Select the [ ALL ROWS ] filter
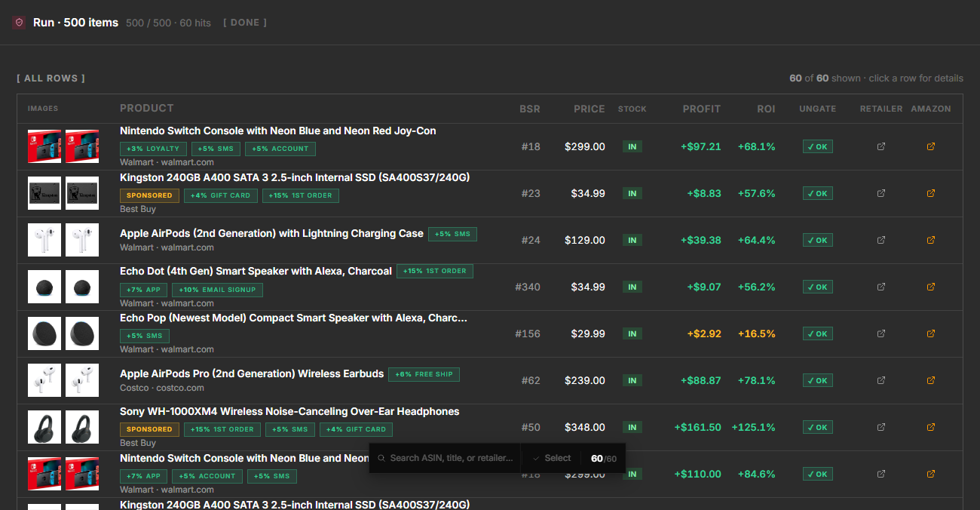Viewport: 980px width, 510px height. pyautogui.click(x=51, y=78)
